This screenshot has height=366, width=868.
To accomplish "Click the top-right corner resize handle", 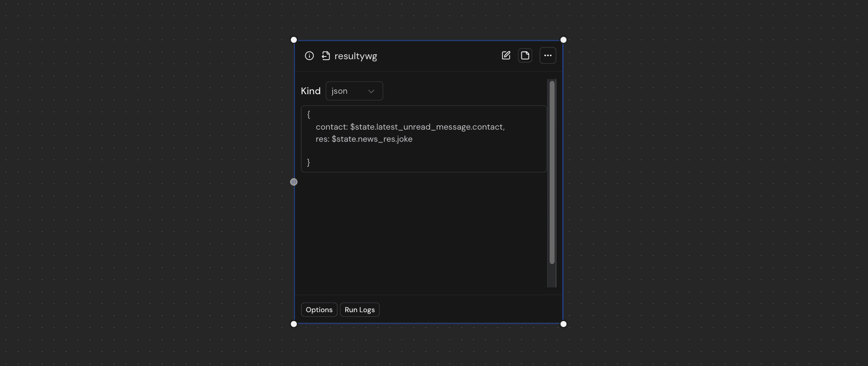I will pos(564,40).
